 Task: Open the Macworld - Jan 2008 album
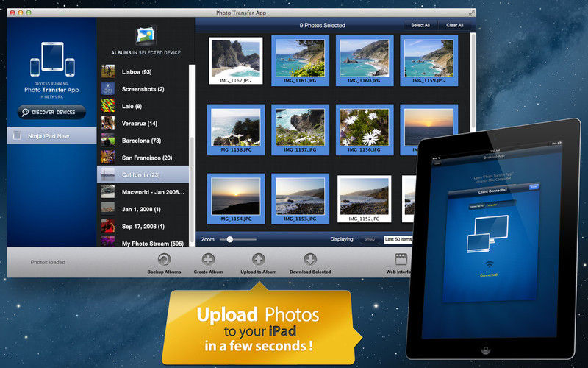143,192
